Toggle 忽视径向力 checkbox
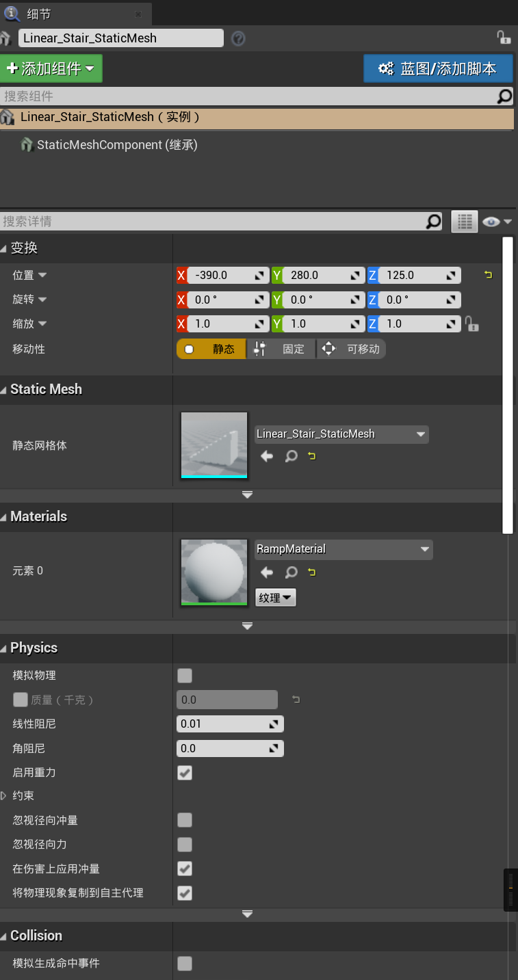Image resolution: width=518 pixels, height=980 pixels. [185, 845]
